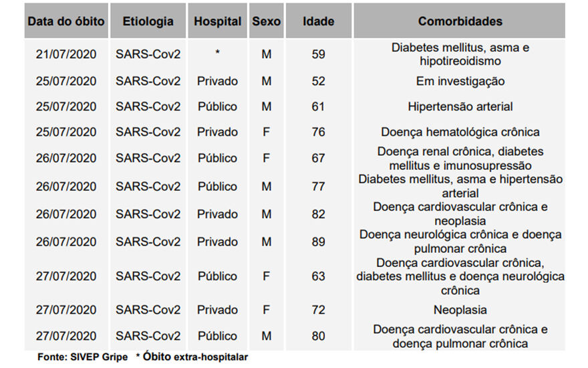Select the "Doença hematológica crônica" cell
The width and height of the screenshot is (588, 368).
click(460, 132)
